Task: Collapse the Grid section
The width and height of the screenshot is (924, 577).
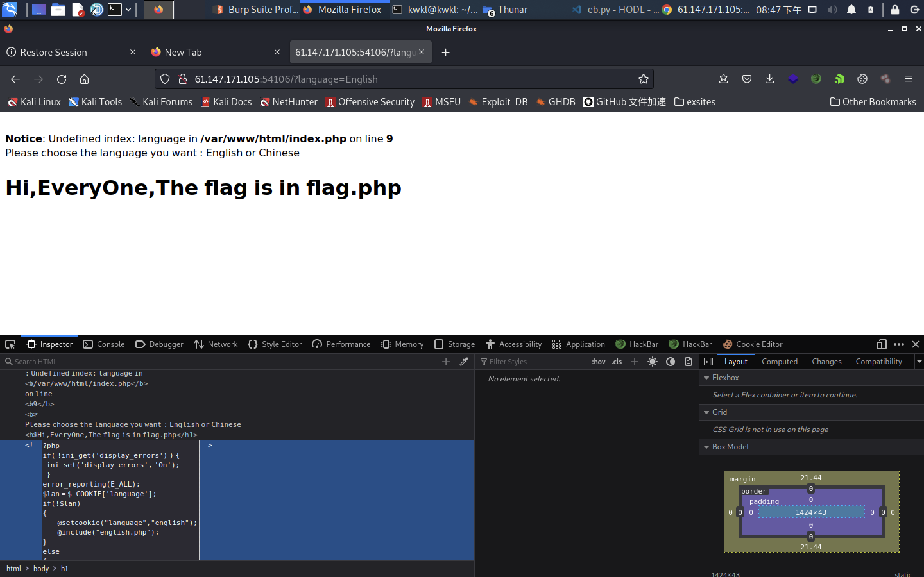Action: pos(707,412)
